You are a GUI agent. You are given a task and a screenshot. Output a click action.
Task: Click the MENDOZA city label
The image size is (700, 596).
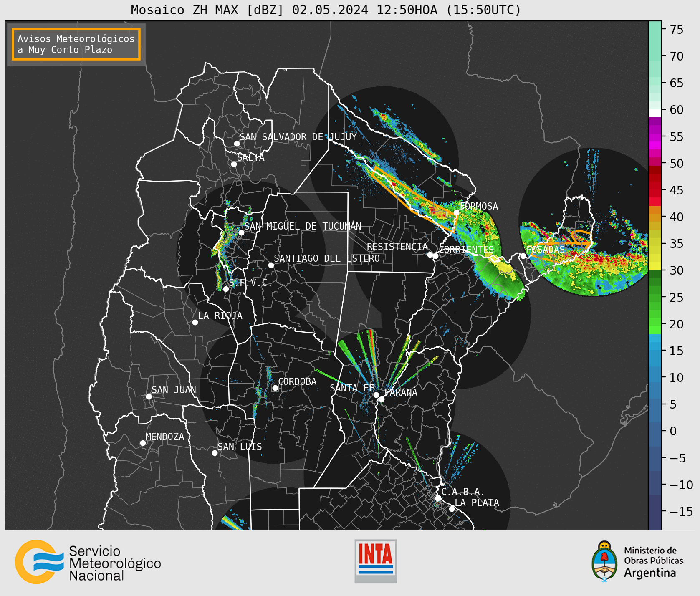pyautogui.click(x=165, y=437)
